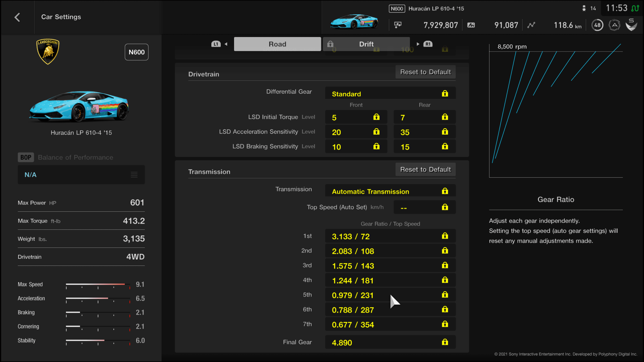This screenshot has height=362, width=644.
Task: Select 6th gear ratio 0.788 / 287
Action: 390,310
